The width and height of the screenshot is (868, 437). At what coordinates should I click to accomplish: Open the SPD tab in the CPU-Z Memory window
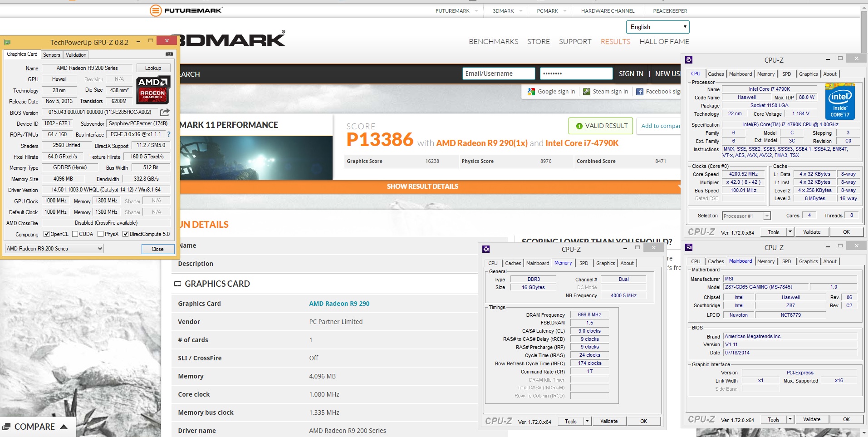pyautogui.click(x=584, y=263)
